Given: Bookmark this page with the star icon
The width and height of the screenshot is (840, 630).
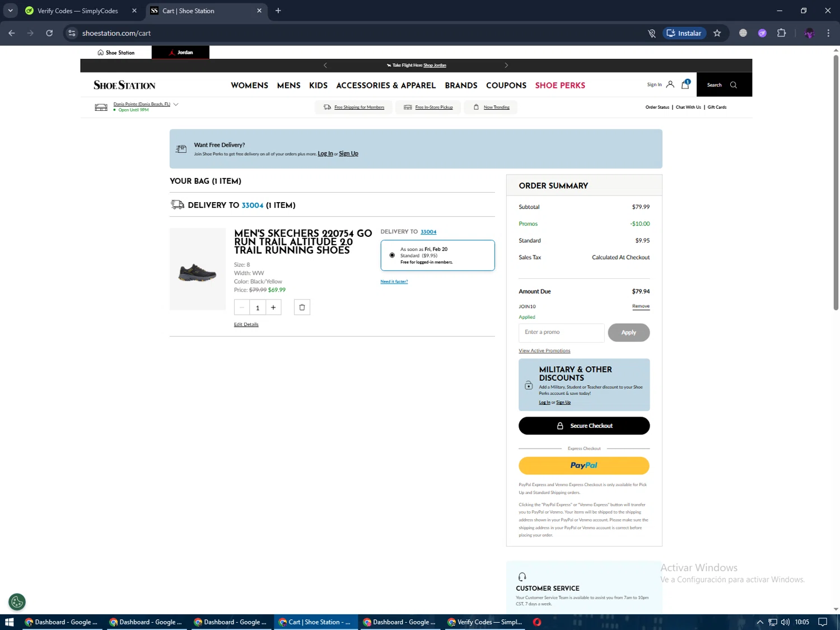Looking at the screenshot, I should coord(717,33).
